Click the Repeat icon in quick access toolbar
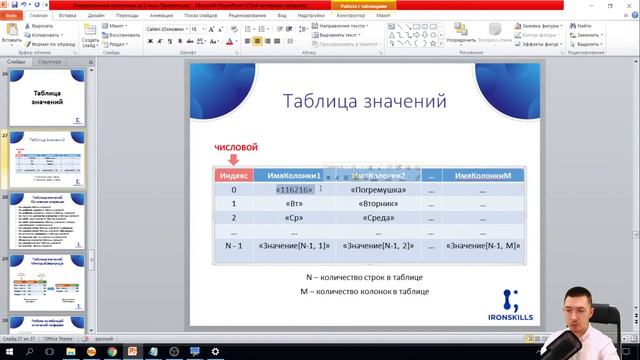Image resolution: width=640 pixels, height=360 pixels. [x=37, y=4]
